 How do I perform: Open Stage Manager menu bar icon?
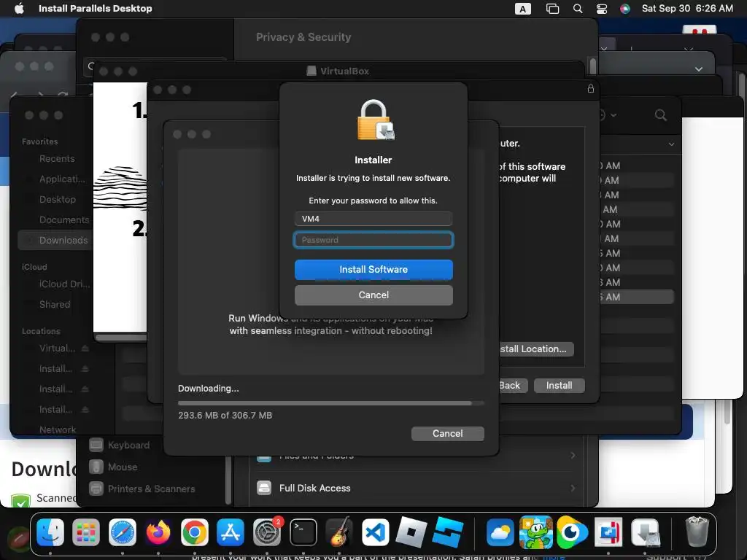point(552,9)
